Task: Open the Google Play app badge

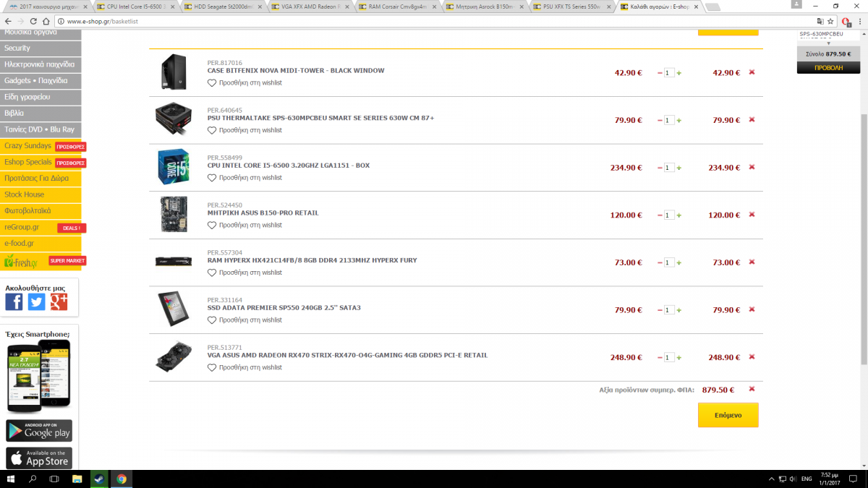Action: point(39,430)
